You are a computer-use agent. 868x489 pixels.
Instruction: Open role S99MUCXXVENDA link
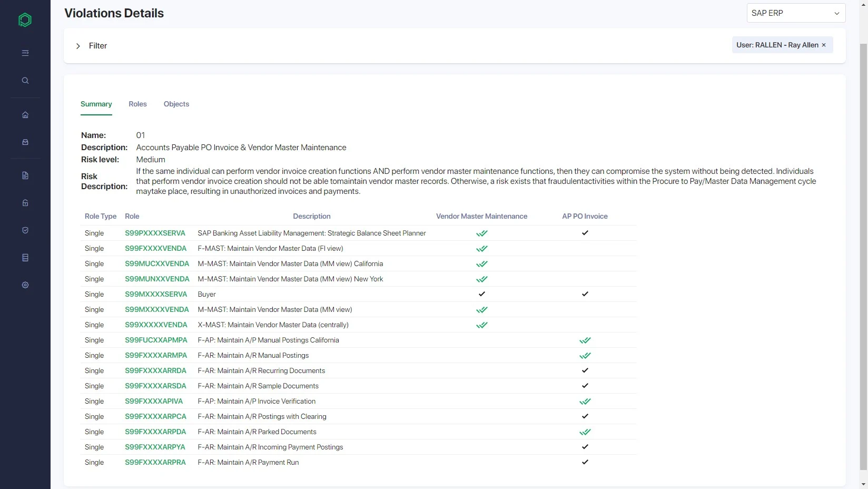(157, 264)
